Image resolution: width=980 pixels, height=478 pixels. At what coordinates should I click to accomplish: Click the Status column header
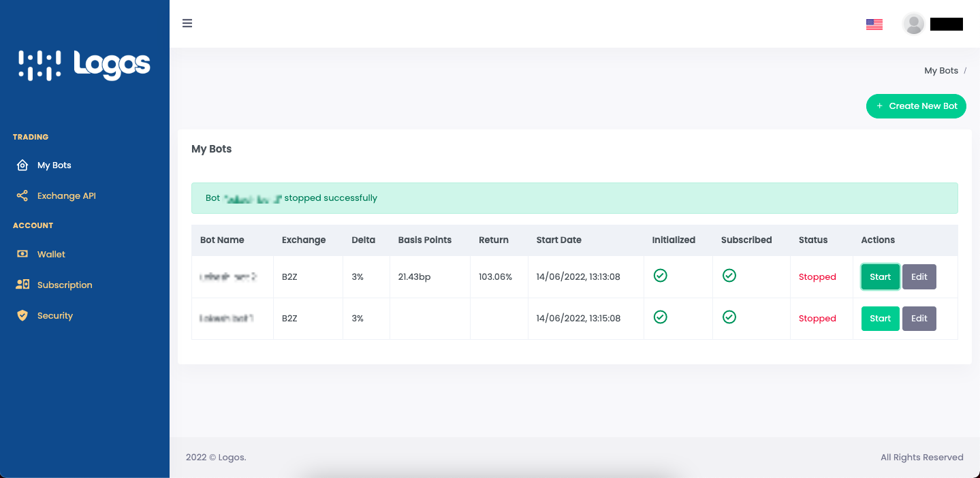tap(813, 240)
